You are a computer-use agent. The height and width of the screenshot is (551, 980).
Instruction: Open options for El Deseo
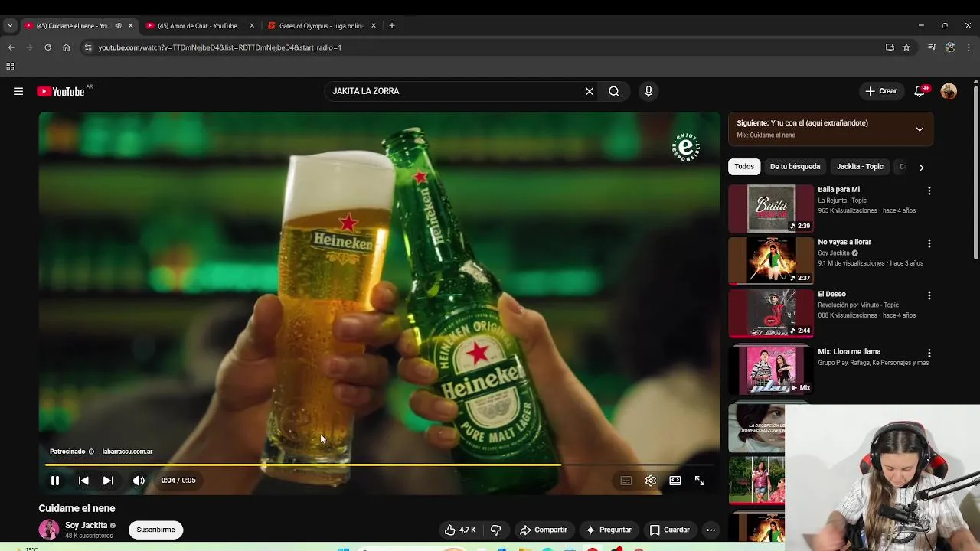click(929, 295)
